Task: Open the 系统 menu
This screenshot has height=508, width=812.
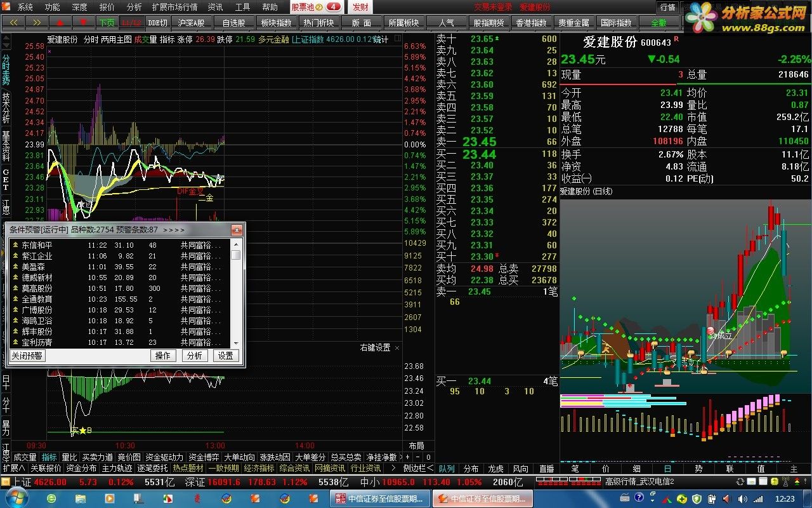Action: point(25,7)
